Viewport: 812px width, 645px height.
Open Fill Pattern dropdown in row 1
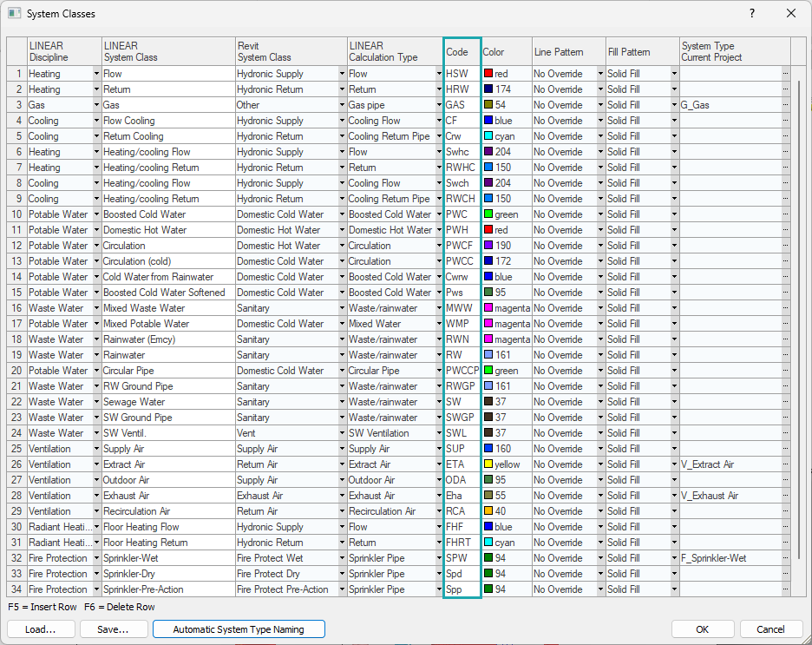click(674, 74)
